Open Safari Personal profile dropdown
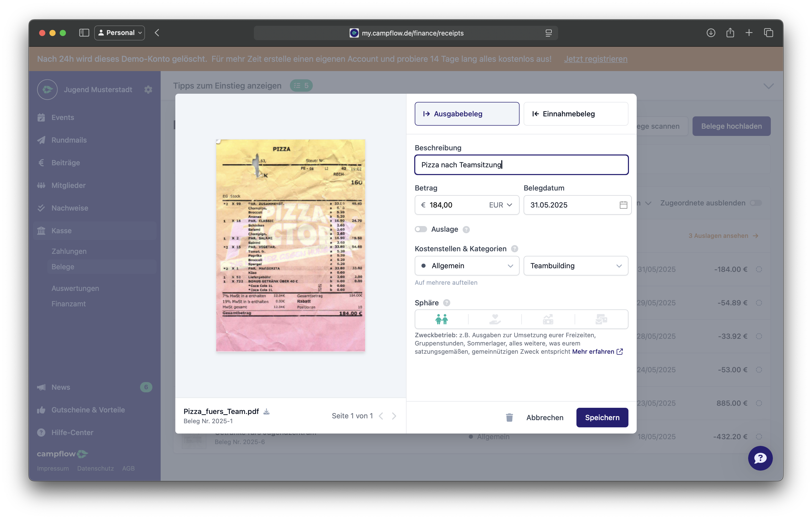Viewport: 812px width, 519px height. tap(120, 33)
